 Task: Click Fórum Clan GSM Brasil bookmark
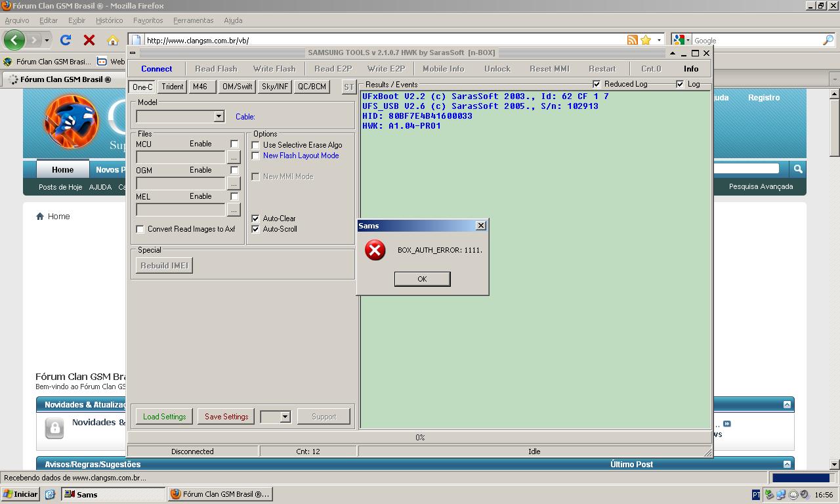tap(47, 62)
